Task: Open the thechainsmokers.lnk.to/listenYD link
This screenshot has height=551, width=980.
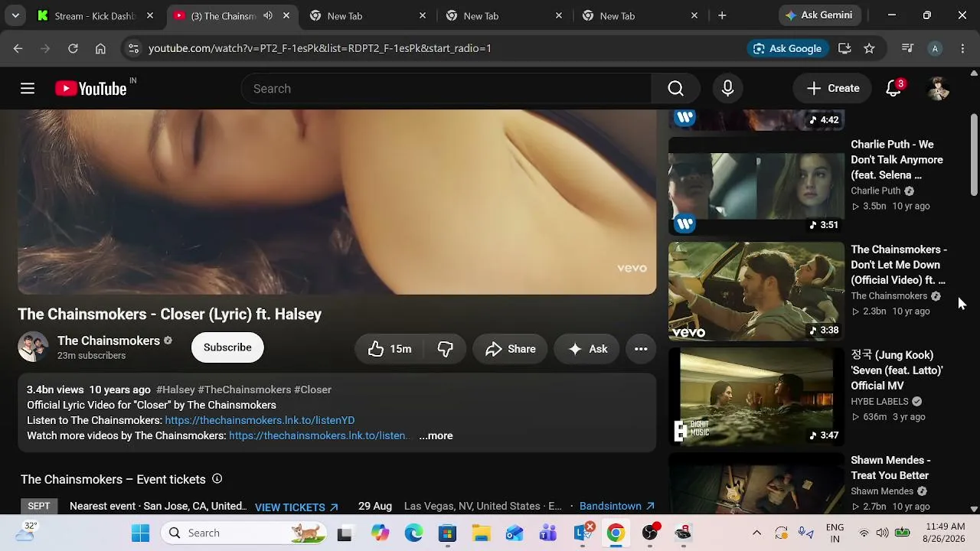Action: point(260,420)
